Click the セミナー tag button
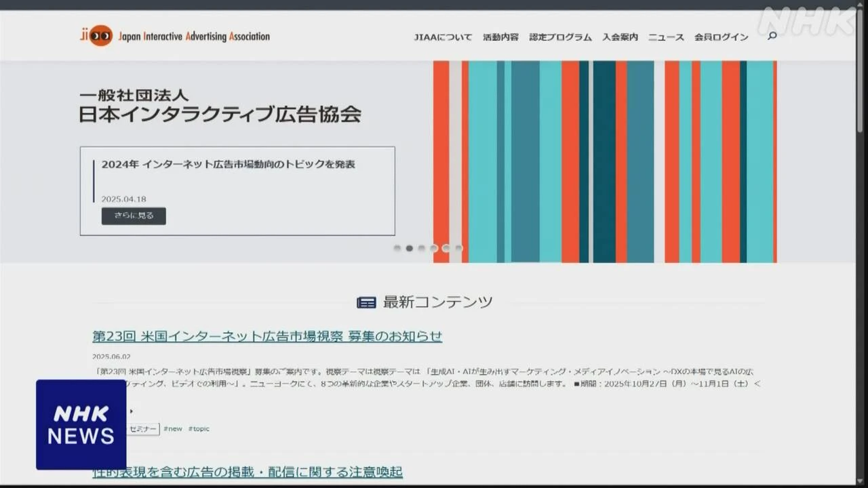Screen dimensions: 868x488 [x=143, y=429]
